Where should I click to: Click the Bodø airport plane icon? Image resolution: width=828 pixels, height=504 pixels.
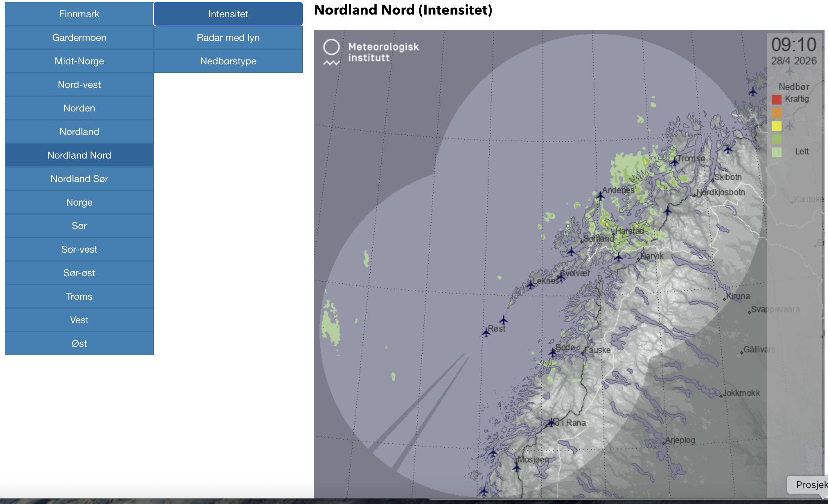pyautogui.click(x=552, y=353)
